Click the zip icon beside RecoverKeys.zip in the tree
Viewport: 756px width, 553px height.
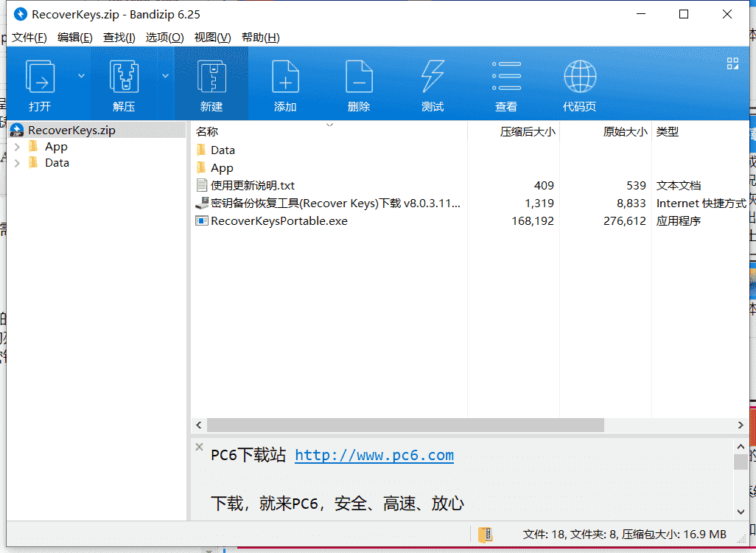17,131
